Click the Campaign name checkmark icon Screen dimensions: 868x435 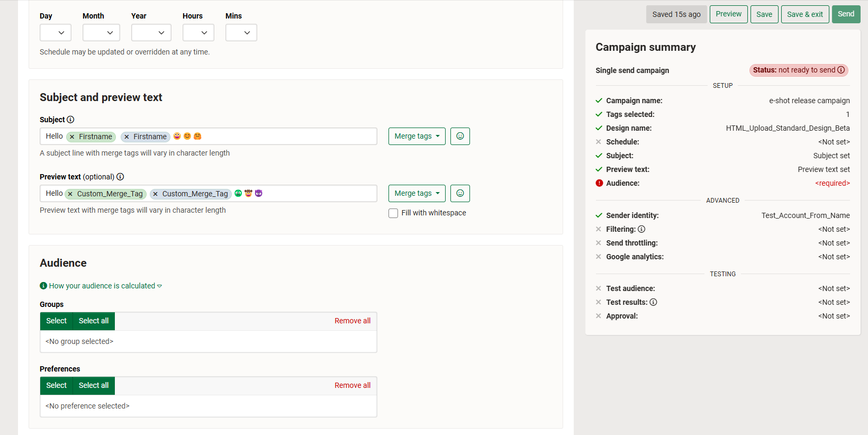(599, 101)
